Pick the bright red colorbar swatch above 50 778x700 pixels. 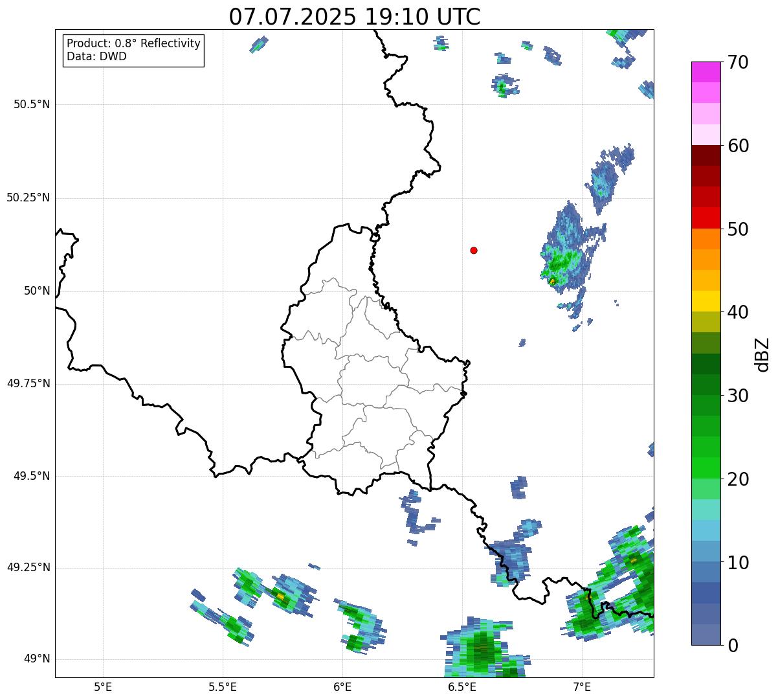706,218
